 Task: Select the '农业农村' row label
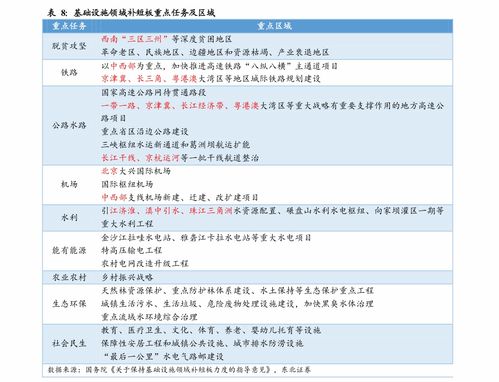[69, 277]
